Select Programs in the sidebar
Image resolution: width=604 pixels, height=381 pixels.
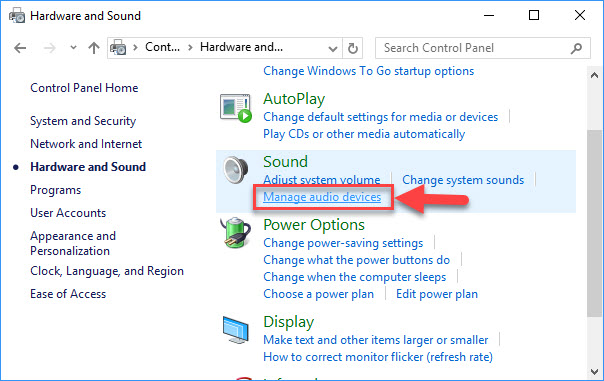55,190
